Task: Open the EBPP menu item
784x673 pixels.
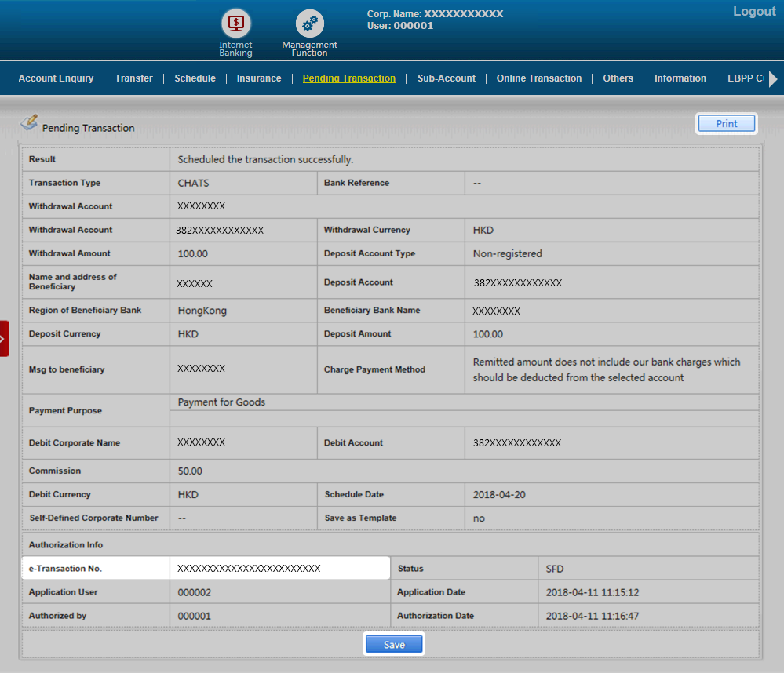Action: coord(745,78)
